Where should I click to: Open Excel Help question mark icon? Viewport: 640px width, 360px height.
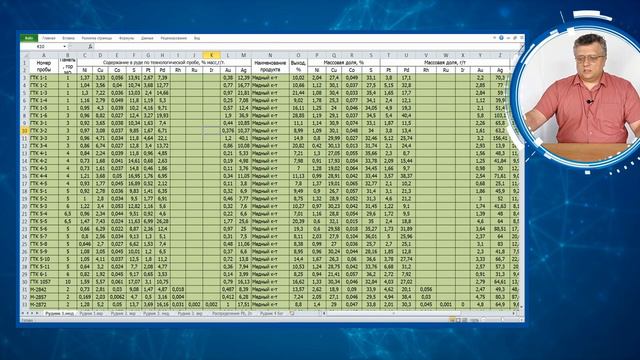coord(501,38)
